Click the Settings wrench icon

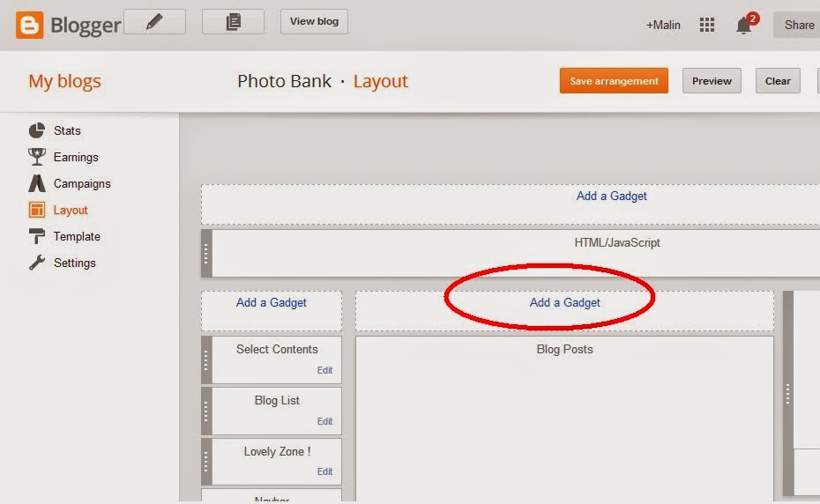(x=37, y=263)
